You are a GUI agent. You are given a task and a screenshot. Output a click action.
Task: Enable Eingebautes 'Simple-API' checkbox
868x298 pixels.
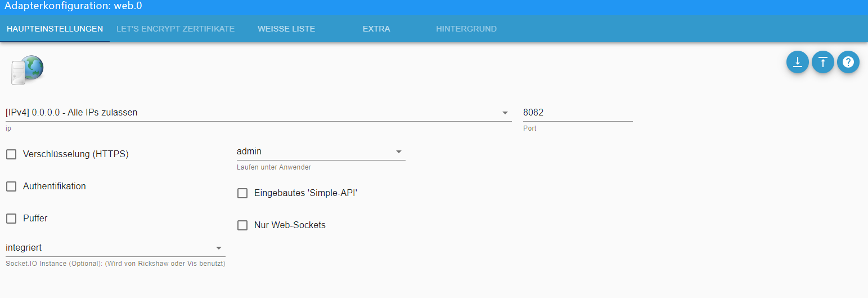pyautogui.click(x=242, y=193)
